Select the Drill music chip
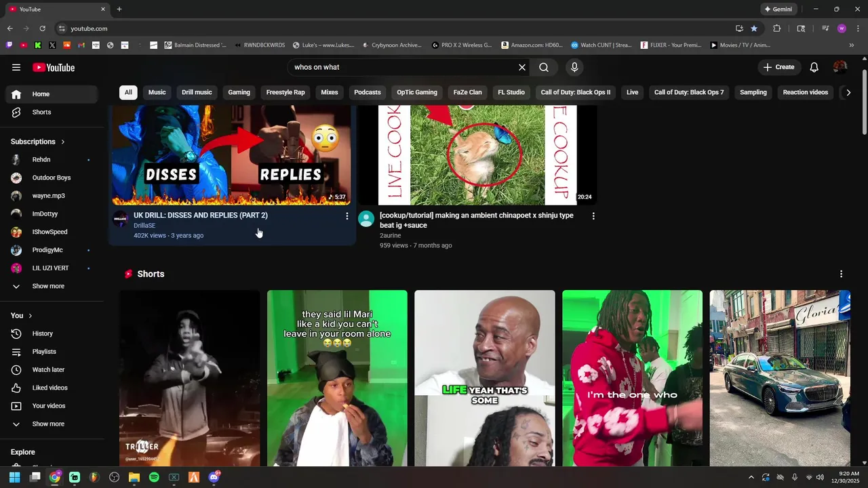868x488 pixels. tap(197, 92)
